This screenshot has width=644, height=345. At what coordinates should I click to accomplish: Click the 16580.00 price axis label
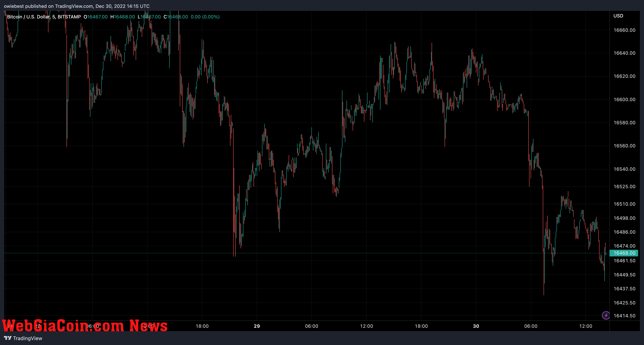point(624,123)
